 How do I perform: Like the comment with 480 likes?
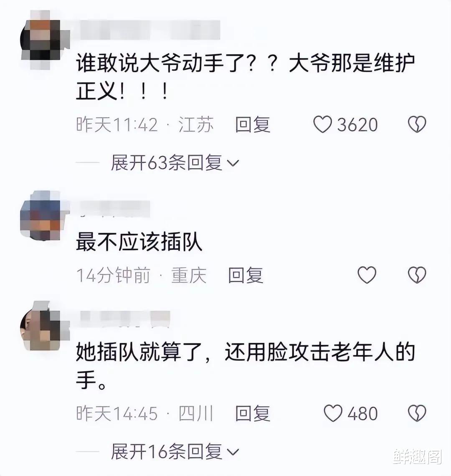333,413
